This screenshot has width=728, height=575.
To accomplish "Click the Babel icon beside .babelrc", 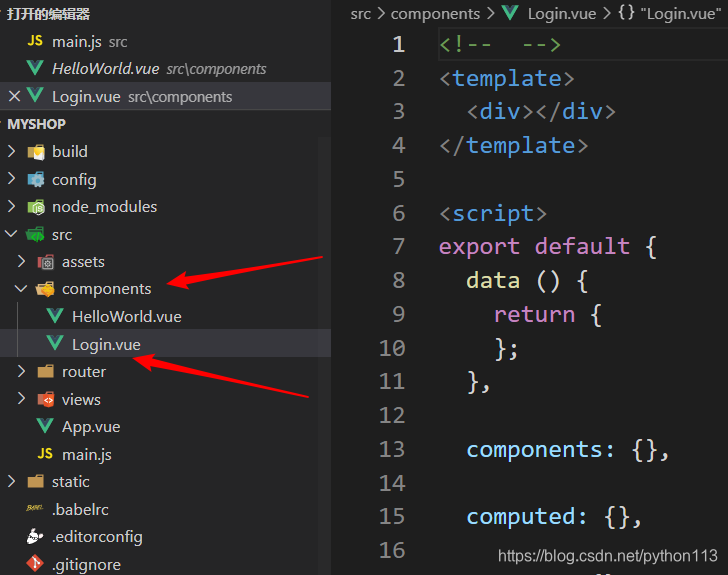I will click(x=35, y=508).
